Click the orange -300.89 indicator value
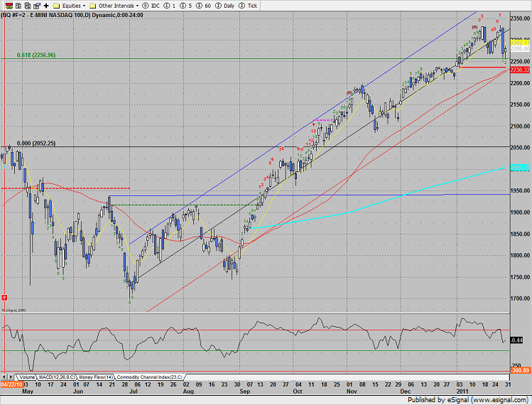 click(x=520, y=370)
